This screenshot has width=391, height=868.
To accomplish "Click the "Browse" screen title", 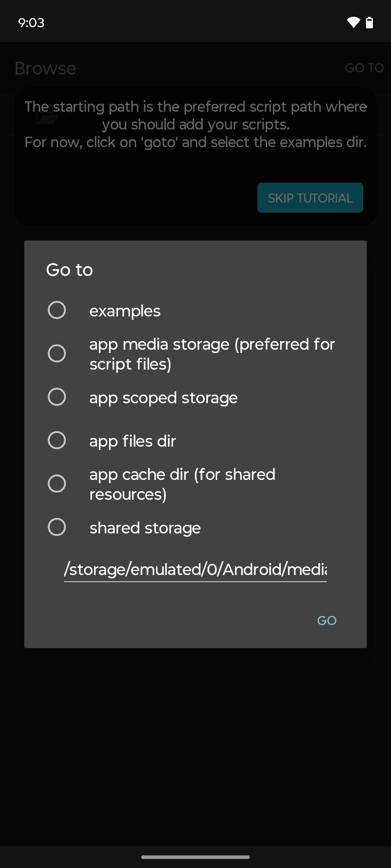I will click(x=45, y=68).
